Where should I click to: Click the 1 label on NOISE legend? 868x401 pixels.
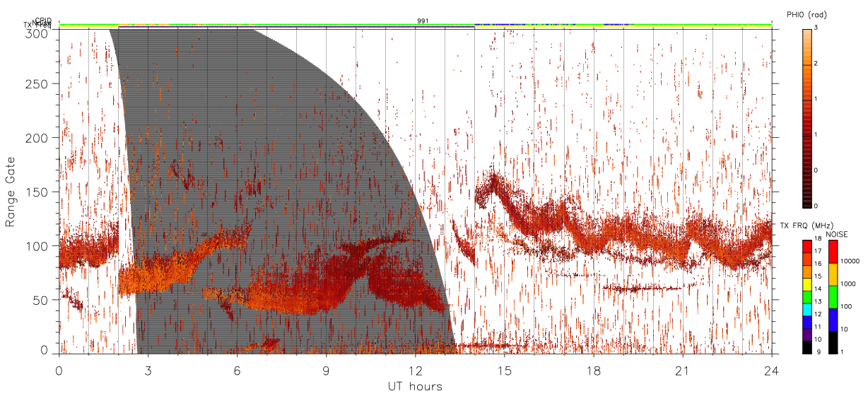843,351
